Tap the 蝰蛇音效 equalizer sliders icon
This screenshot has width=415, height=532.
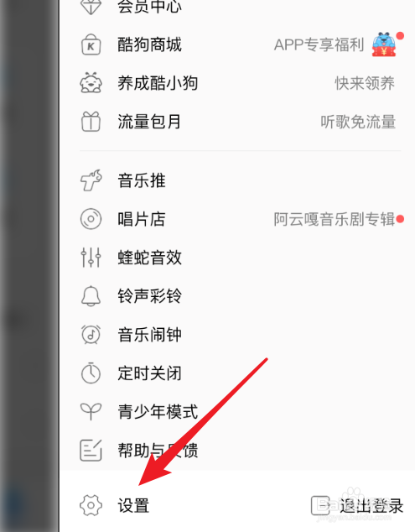tap(91, 257)
